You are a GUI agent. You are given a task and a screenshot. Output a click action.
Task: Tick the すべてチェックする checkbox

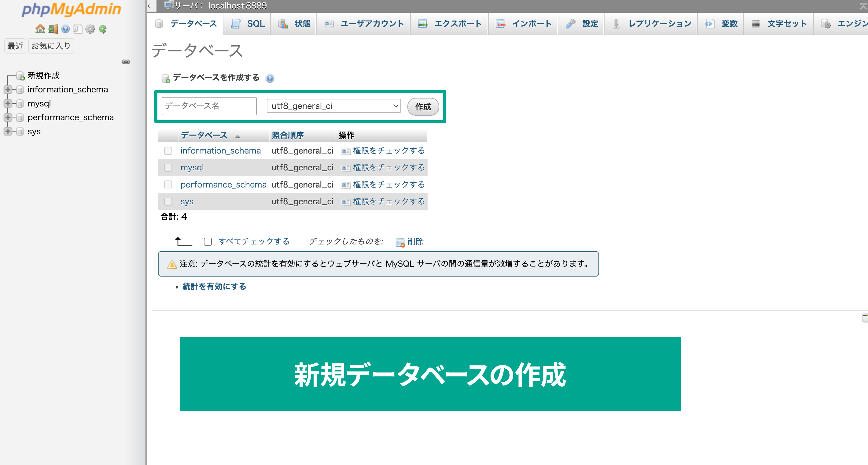208,241
